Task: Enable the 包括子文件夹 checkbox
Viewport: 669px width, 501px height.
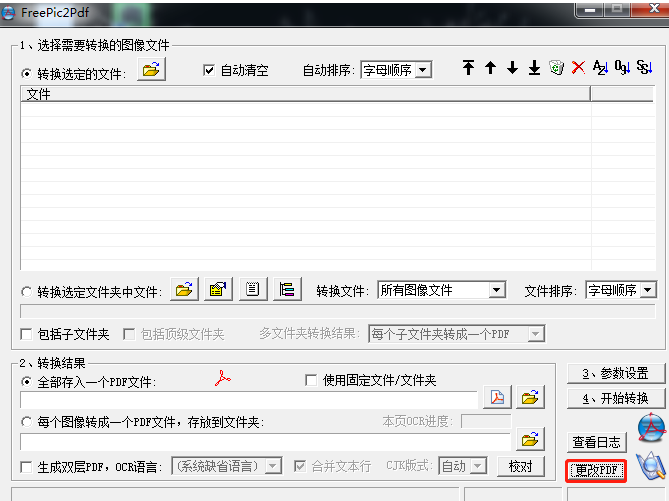Action: [x=26, y=334]
